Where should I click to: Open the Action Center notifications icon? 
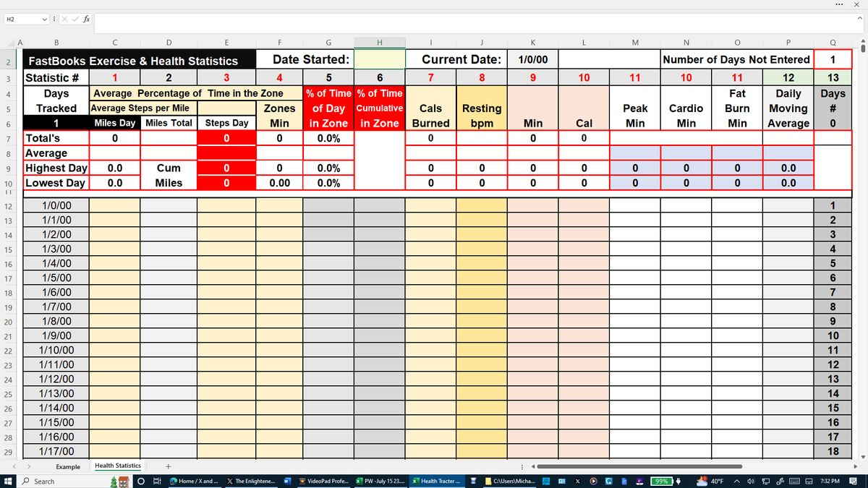tap(854, 481)
